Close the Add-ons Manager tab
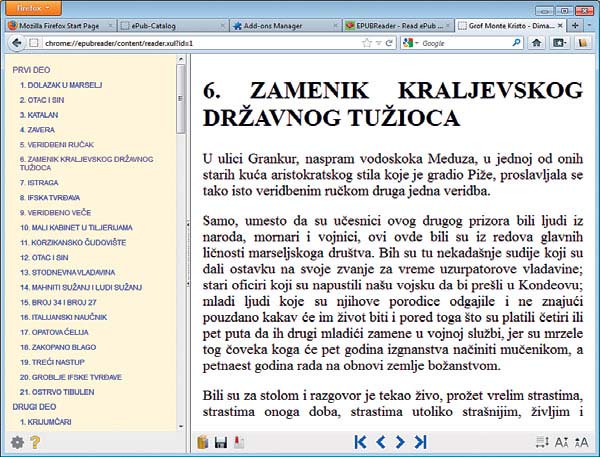 [x=335, y=26]
